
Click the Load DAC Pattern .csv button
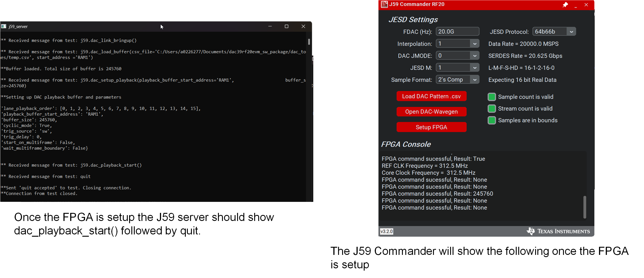coord(431,96)
